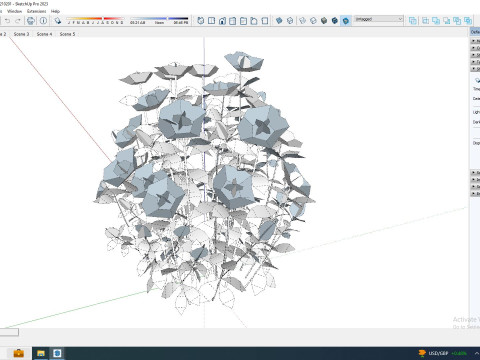Open the Extensions menu
The height and width of the screenshot is (360, 480).
(x=37, y=11)
